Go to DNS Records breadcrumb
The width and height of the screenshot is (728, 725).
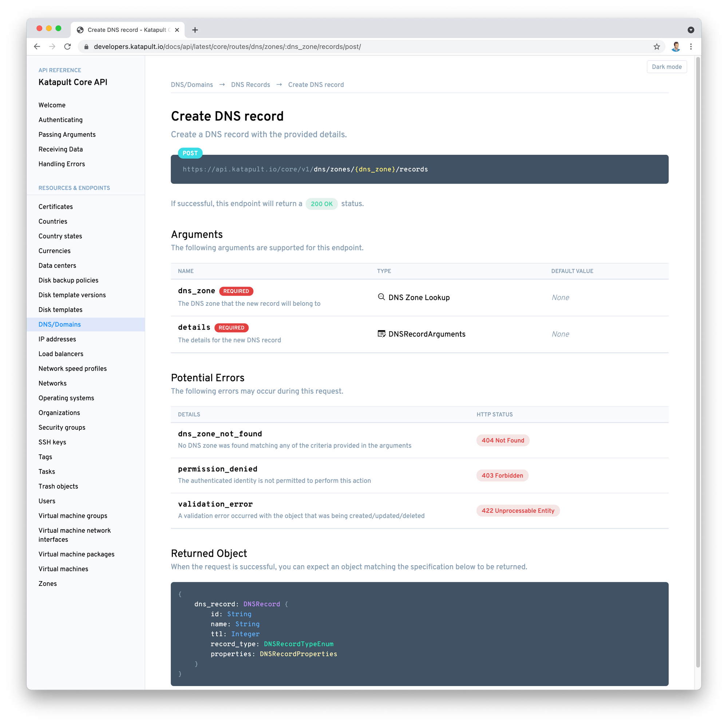[x=250, y=85]
